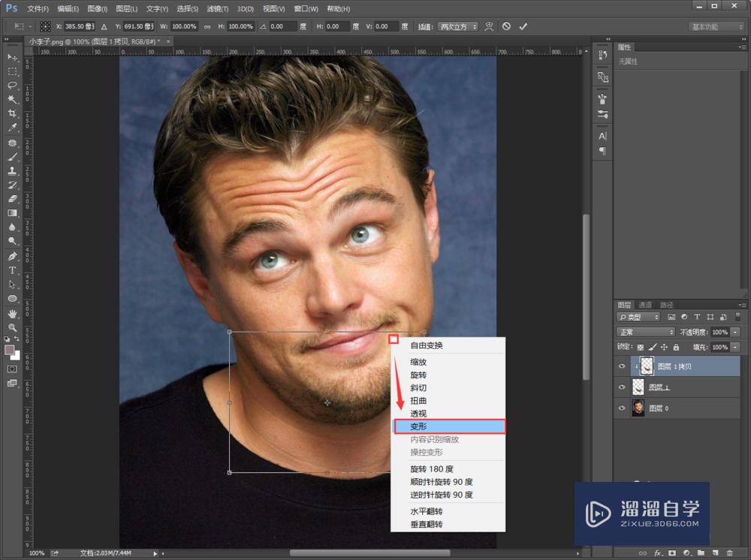Switch to warp mode icon in options bar

(490, 26)
